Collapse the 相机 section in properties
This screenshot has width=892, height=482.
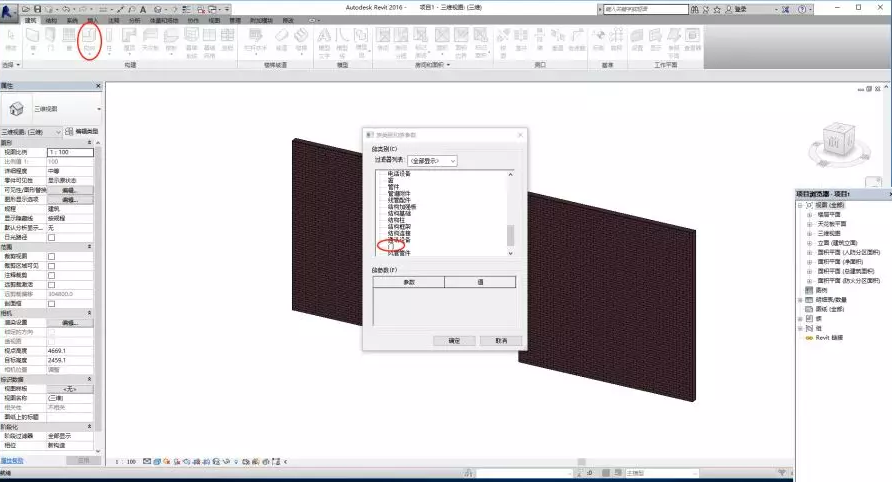89,313
